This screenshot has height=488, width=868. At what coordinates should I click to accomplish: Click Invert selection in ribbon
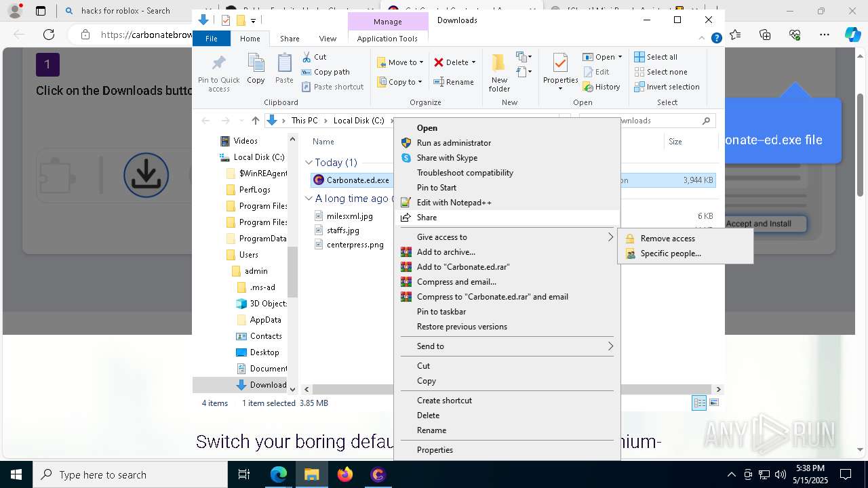pos(667,87)
